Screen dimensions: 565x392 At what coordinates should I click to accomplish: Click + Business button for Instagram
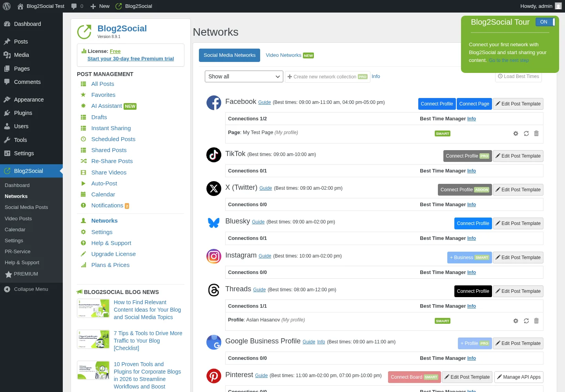pyautogui.click(x=469, y=258)
